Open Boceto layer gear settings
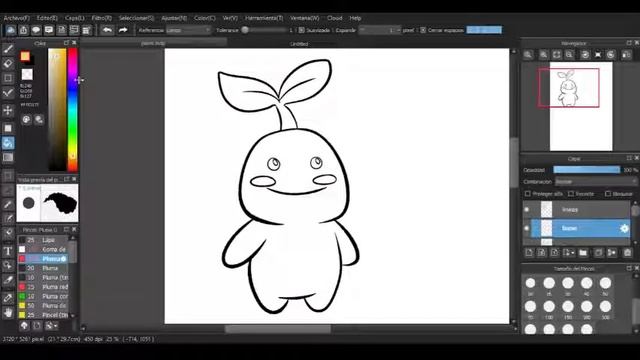640x360 pixels. tap(624, 229)
